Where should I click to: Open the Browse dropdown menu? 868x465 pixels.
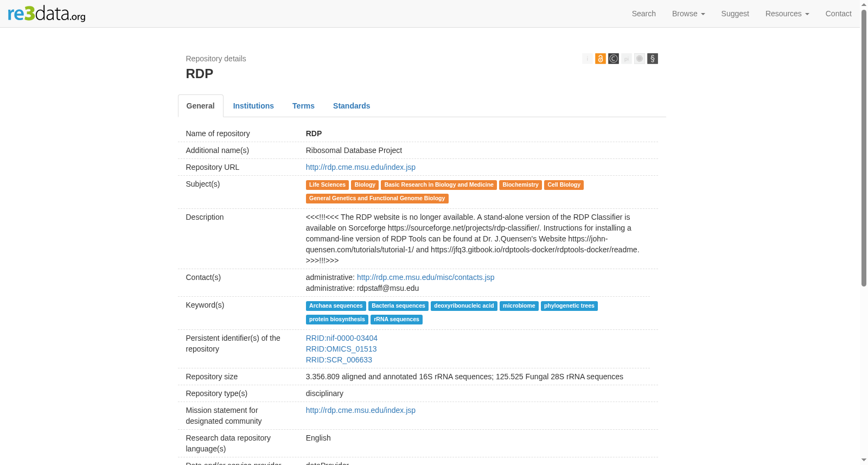(688, 14)
